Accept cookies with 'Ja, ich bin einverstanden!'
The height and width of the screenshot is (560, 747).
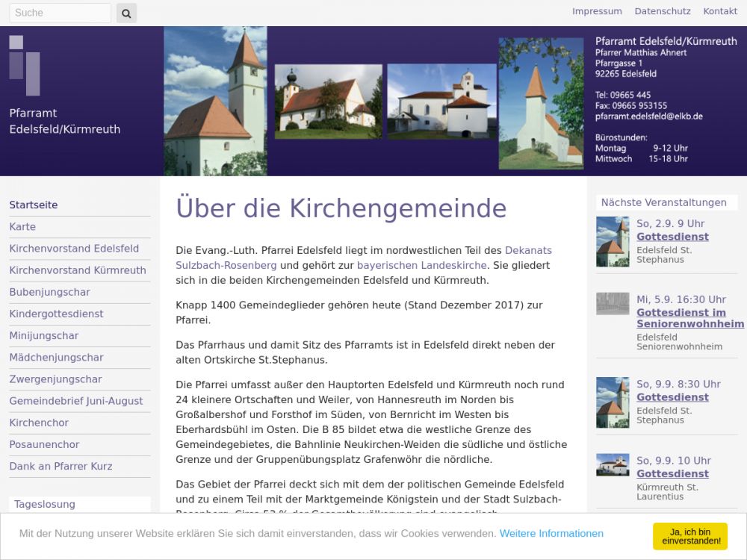689,536
